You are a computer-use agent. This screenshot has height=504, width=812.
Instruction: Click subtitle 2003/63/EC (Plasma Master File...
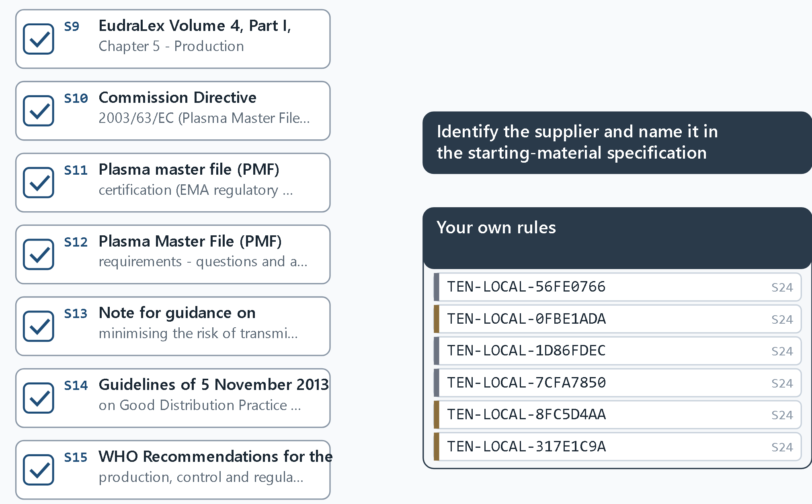pos(204,118)
